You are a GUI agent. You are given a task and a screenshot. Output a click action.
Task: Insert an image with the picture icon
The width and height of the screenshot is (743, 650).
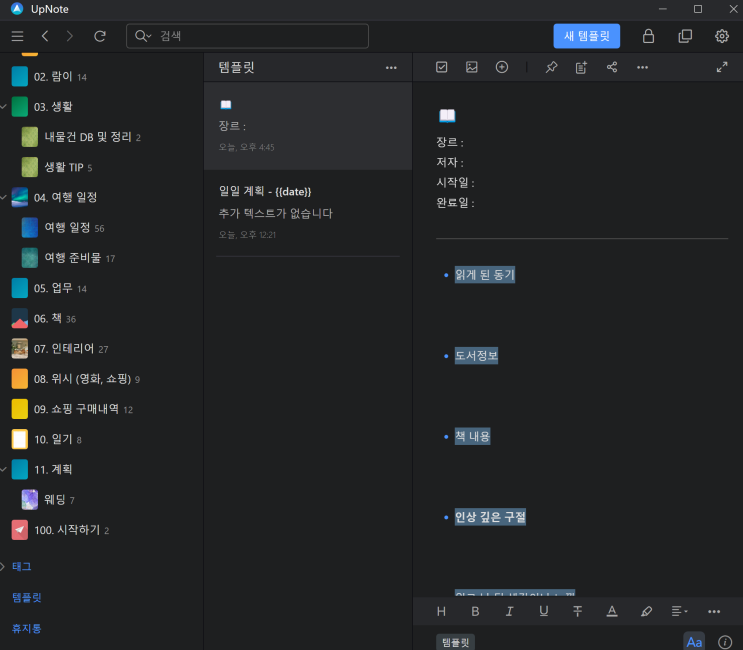point(471,67)
